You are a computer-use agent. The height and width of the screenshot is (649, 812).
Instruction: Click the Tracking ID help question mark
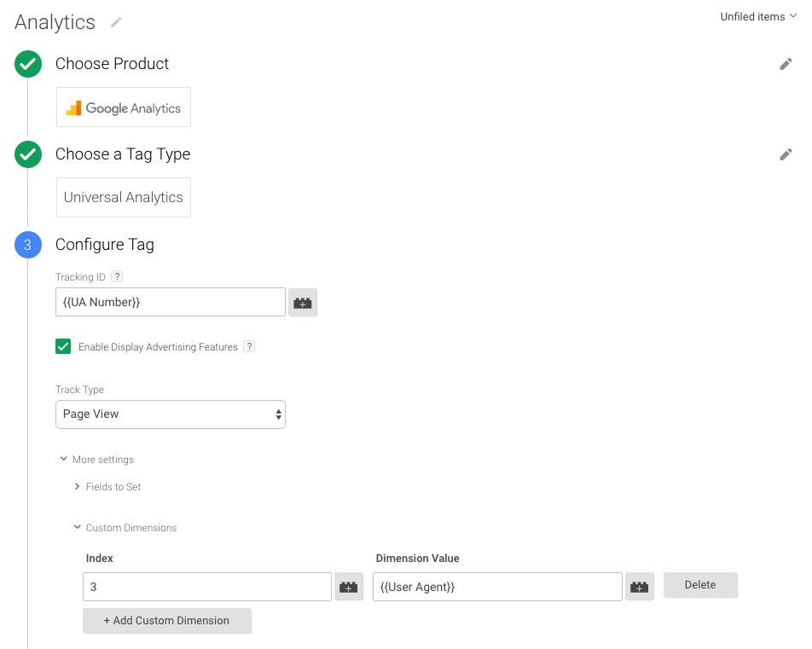(x=117, y=276)
